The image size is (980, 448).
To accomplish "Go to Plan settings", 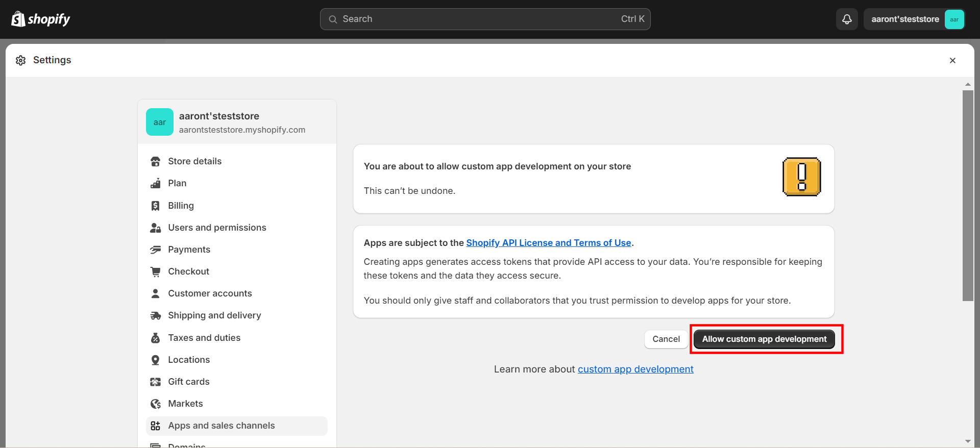I will click(237, 183).
